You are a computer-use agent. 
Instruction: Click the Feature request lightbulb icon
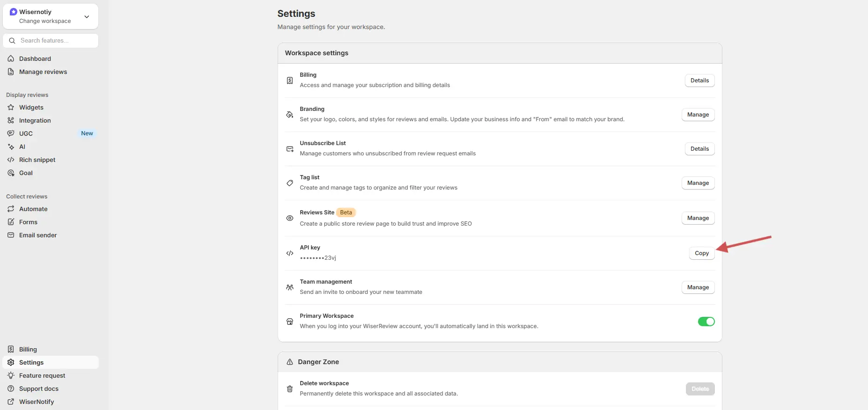coord(11,375)
